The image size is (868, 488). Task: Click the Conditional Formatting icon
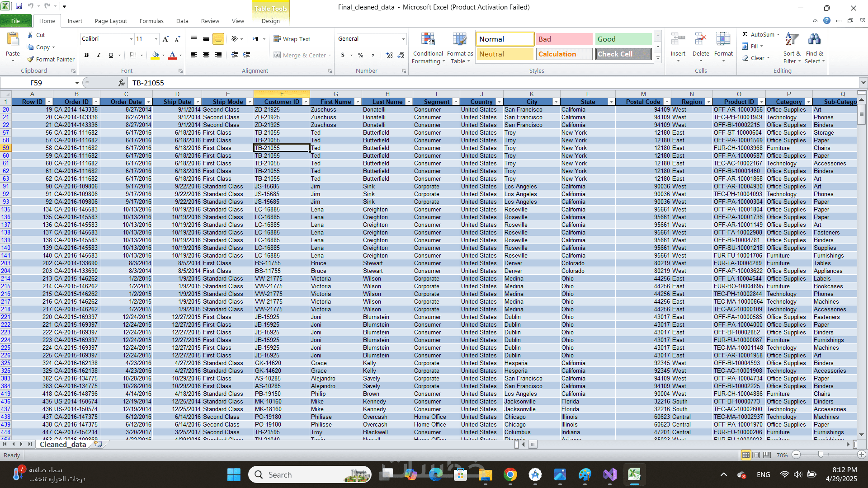point(428,40)
